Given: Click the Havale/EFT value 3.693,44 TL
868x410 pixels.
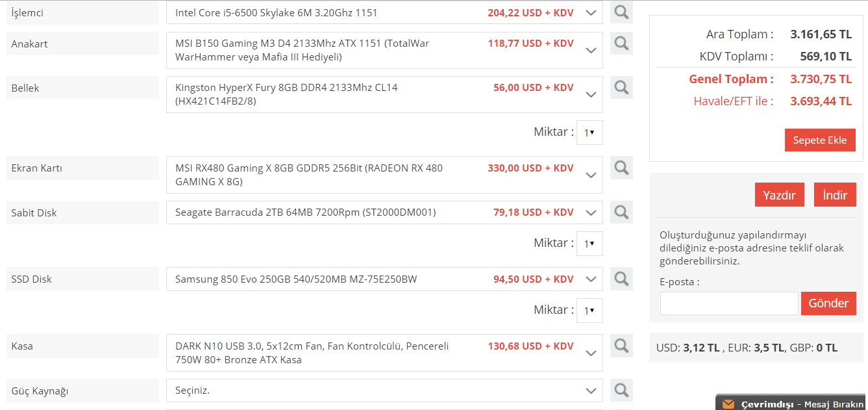Looking at the screenshot, I should click(821, 101).
